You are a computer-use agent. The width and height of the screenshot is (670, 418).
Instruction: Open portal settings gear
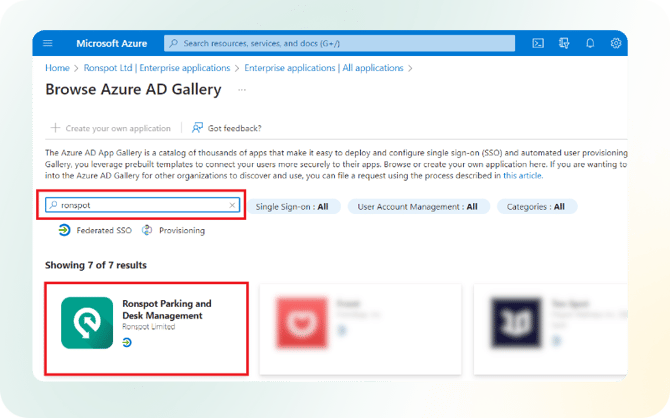pos(616,43)
